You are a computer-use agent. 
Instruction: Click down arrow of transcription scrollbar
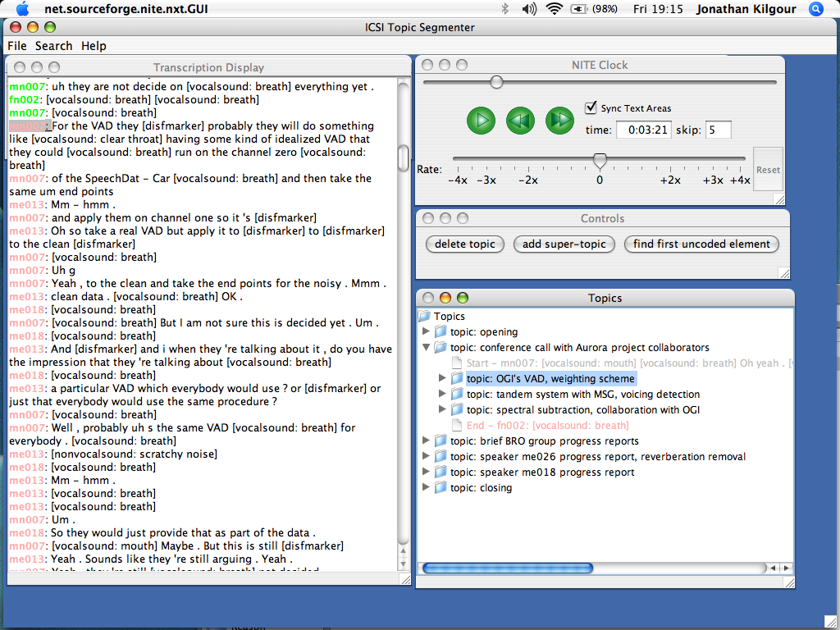click(404, 564)
